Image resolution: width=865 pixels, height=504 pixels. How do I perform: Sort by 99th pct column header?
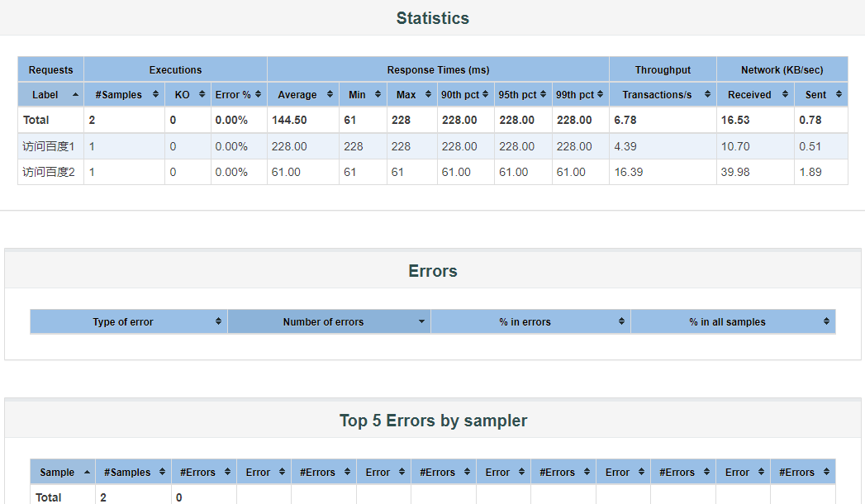(580, 94)
